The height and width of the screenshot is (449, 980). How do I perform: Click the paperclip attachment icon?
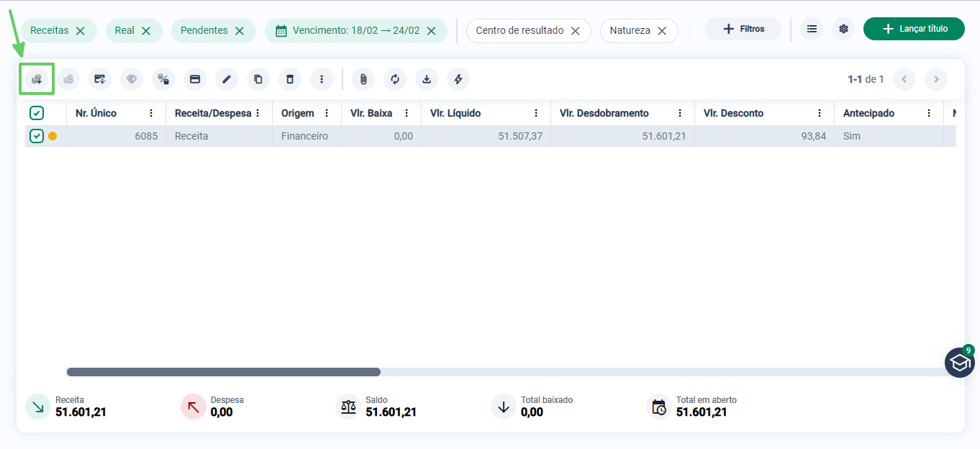[x=363, y=79]
